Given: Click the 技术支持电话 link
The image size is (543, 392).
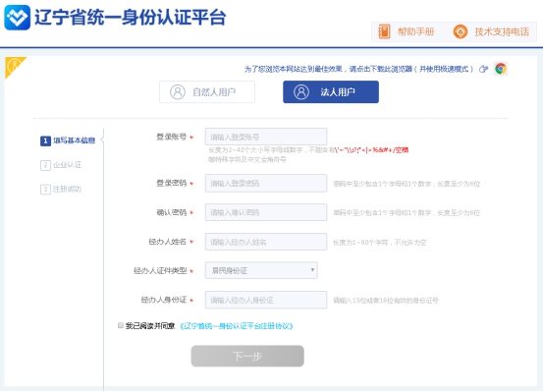Looking at the screenshot, I should (x=502, y=31).
